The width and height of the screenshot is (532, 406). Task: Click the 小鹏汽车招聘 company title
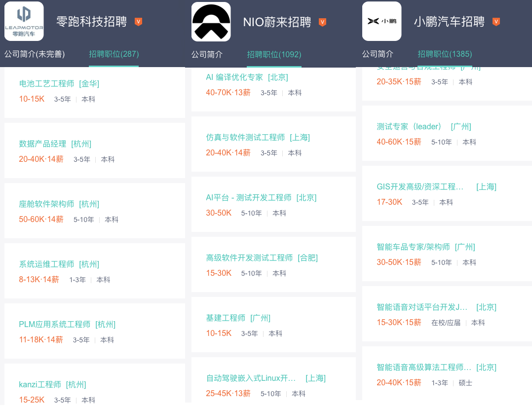[449, 22]
